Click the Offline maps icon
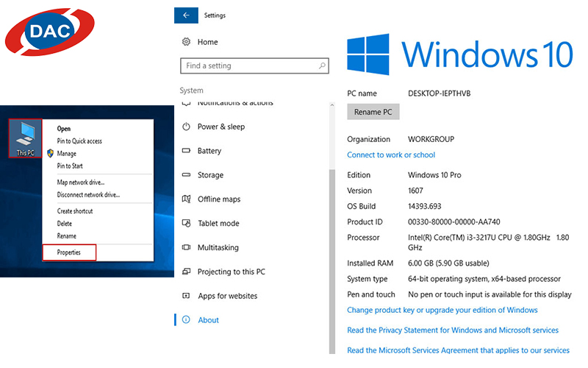 (186, 199)
